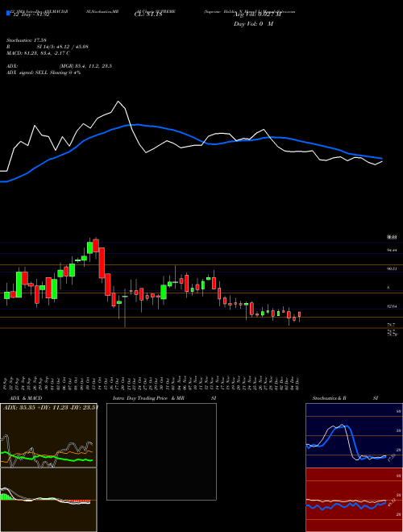Select the '12 Day = 81.92' legend text
This screenshot has height=532, width=403.
coord(30,15)
